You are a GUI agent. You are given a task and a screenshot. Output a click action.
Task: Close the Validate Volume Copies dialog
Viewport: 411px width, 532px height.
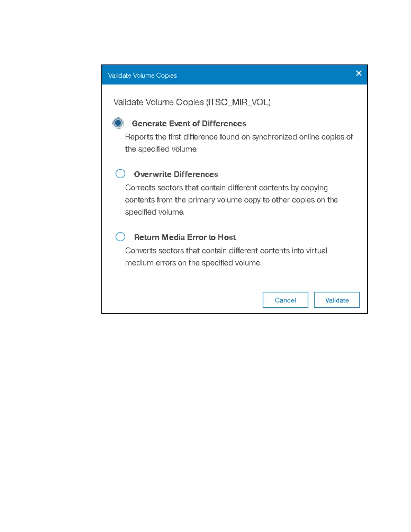click(x=359, y=73)
